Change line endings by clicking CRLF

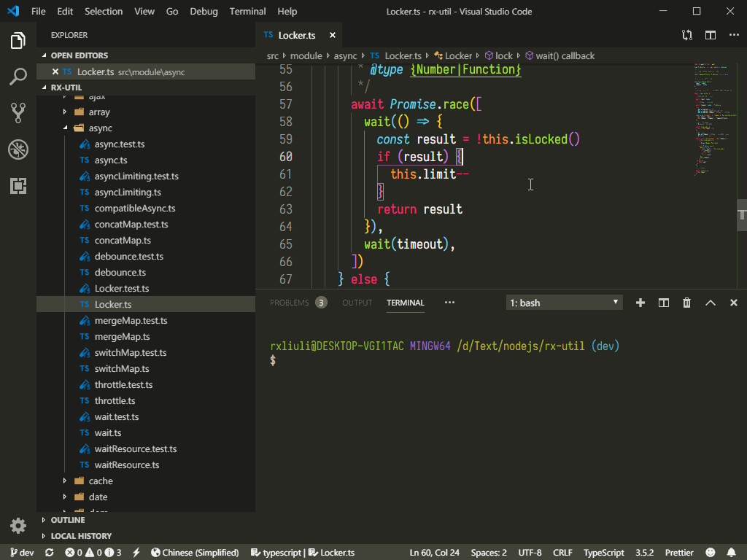(x=562, y=553)
